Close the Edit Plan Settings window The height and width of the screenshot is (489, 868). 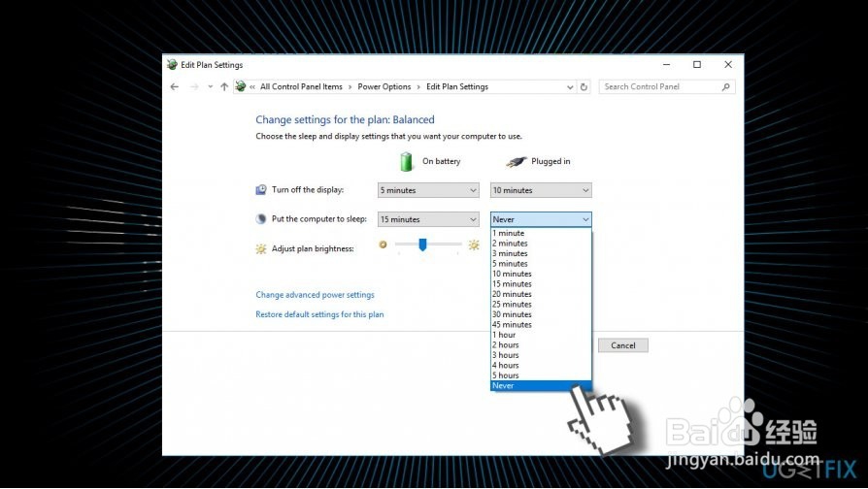(728, 65)
